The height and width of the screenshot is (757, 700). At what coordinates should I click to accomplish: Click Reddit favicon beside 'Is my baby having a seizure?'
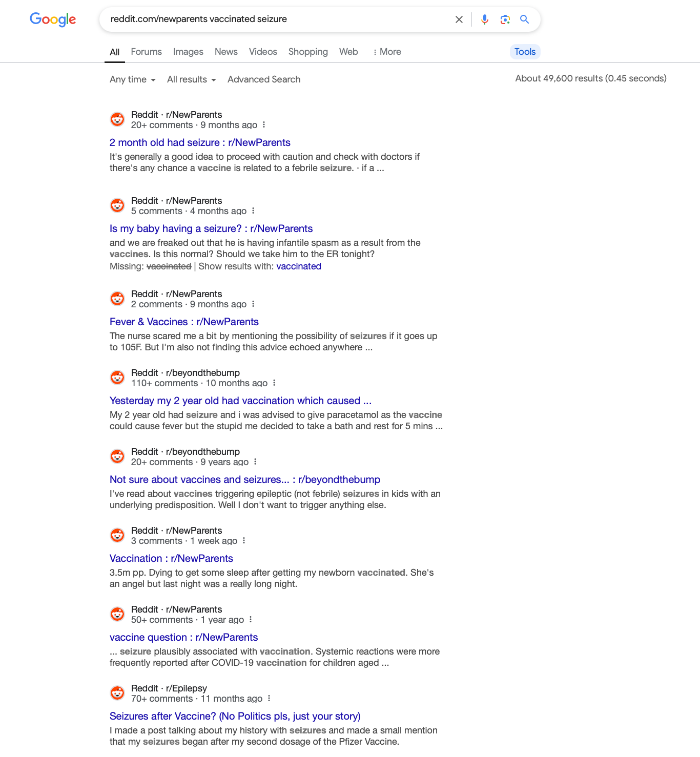(117, 205)
